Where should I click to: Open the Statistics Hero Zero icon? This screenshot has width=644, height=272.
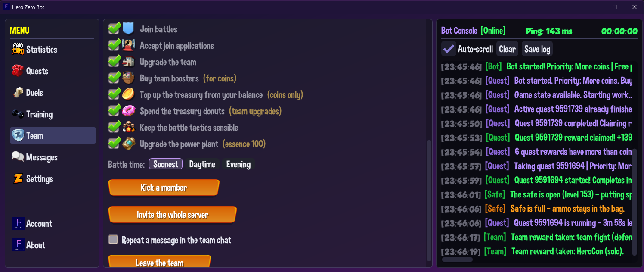click(x=18, y=49)
